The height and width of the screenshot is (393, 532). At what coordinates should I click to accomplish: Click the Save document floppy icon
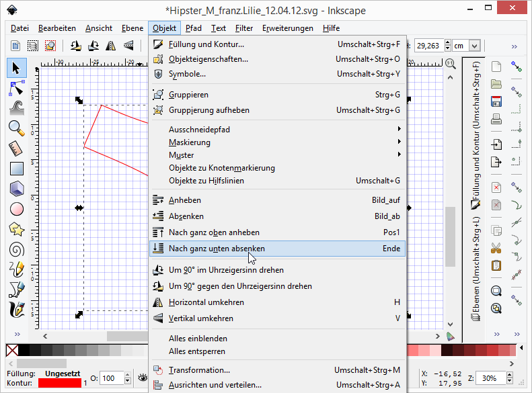pyautogui.click(x=496, y=101)
